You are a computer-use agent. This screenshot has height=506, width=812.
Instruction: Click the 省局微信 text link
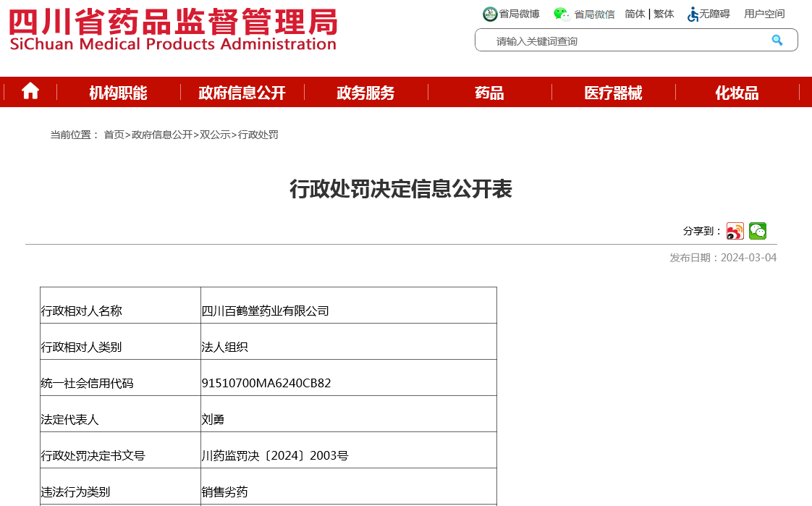pos(594,14)
